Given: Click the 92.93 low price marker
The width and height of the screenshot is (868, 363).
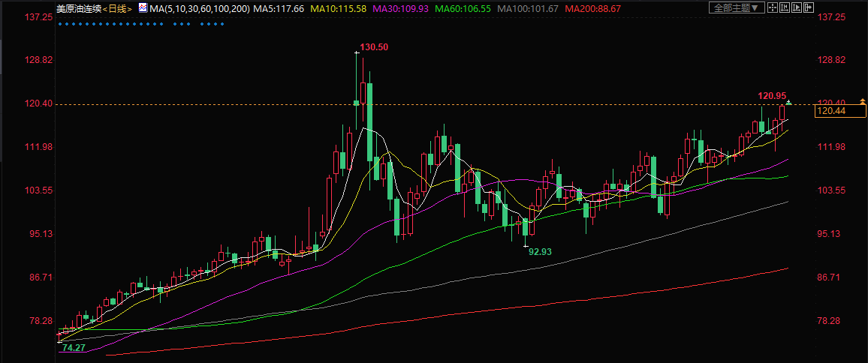Looking at the screenshot, I should 540,252.
